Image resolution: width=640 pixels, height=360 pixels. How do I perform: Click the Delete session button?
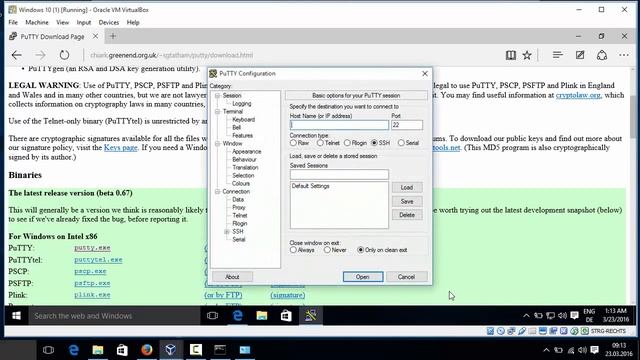(x=407, y=215)
